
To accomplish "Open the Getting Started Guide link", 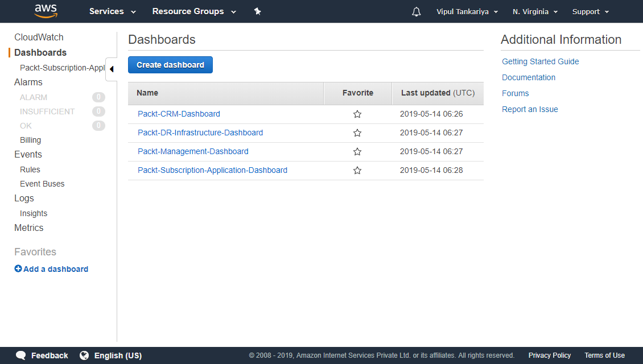I will click(540, 61).
